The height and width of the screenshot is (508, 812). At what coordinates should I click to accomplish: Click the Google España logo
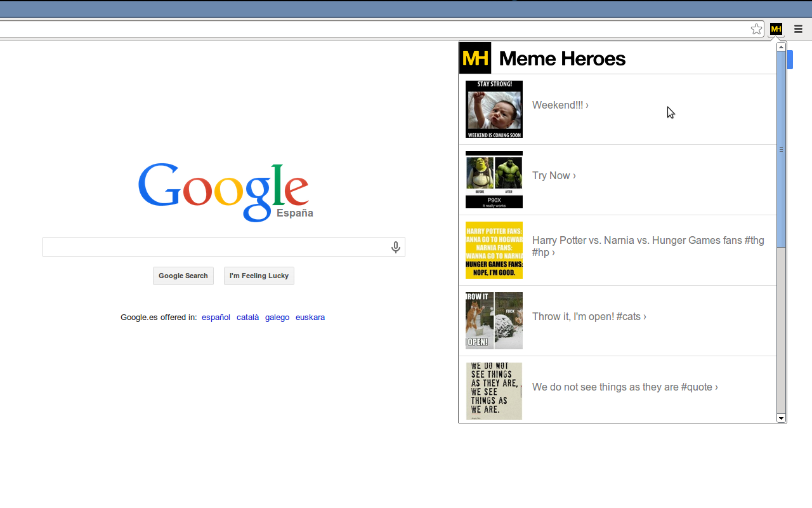pyautogui.click(x=225, y=192)
